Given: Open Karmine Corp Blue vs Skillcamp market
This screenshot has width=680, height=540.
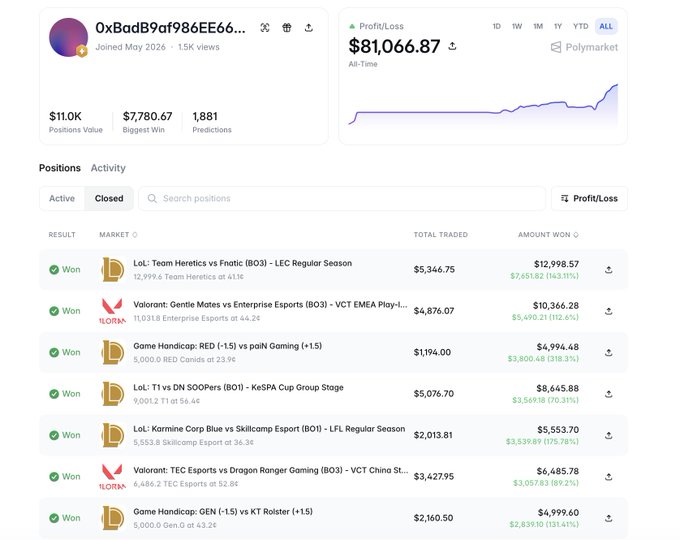Looking at the screenshot, I should coord(269,429).
